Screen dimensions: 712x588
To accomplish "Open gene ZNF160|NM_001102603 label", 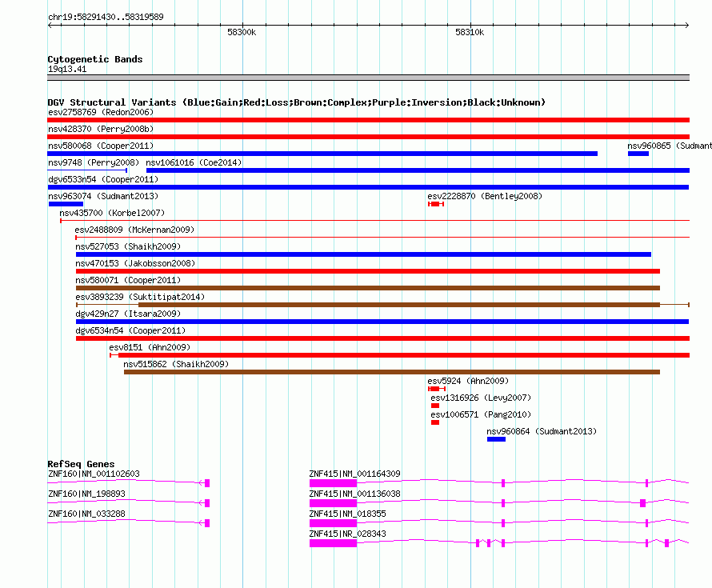I will 94,474.
